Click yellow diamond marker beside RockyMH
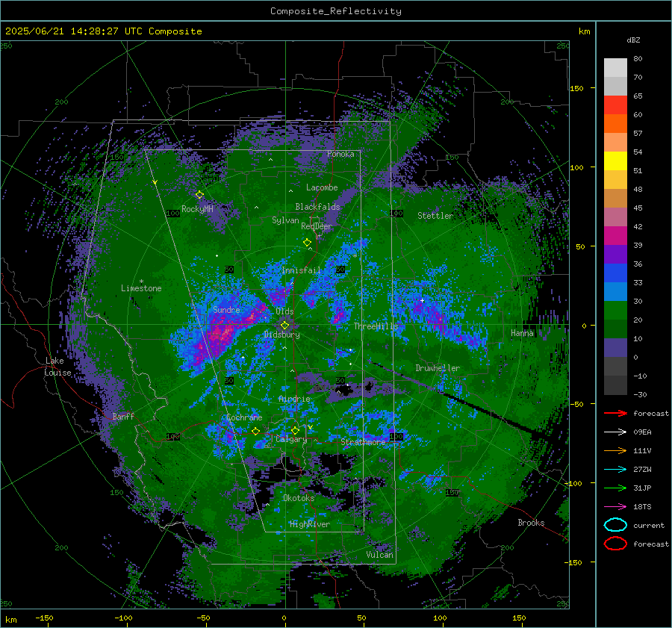This screenshot has width=672, height=628. 199,195
